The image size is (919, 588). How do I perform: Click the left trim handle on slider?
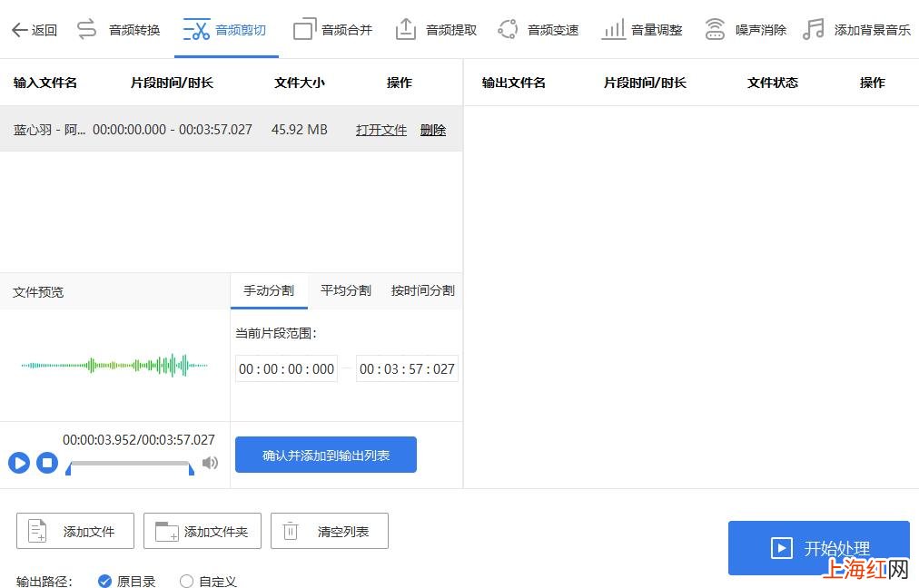[x=68, y=468]
